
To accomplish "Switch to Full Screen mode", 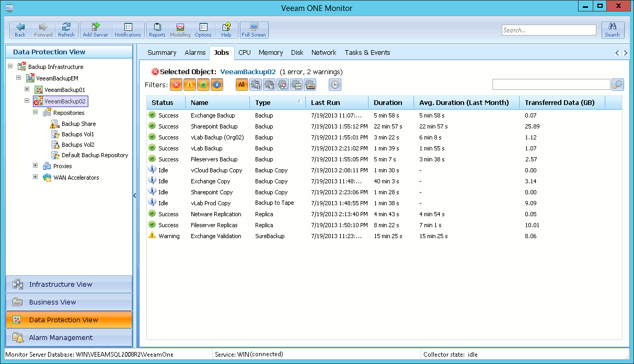I will (x=254, y=30).
